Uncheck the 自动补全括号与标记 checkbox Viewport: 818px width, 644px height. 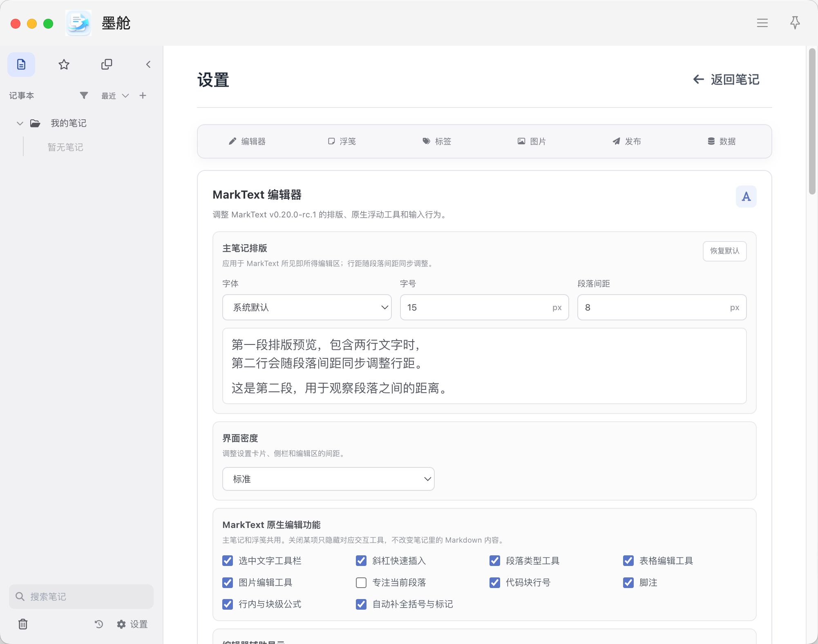pyautogui.click(x=361, y=604)
